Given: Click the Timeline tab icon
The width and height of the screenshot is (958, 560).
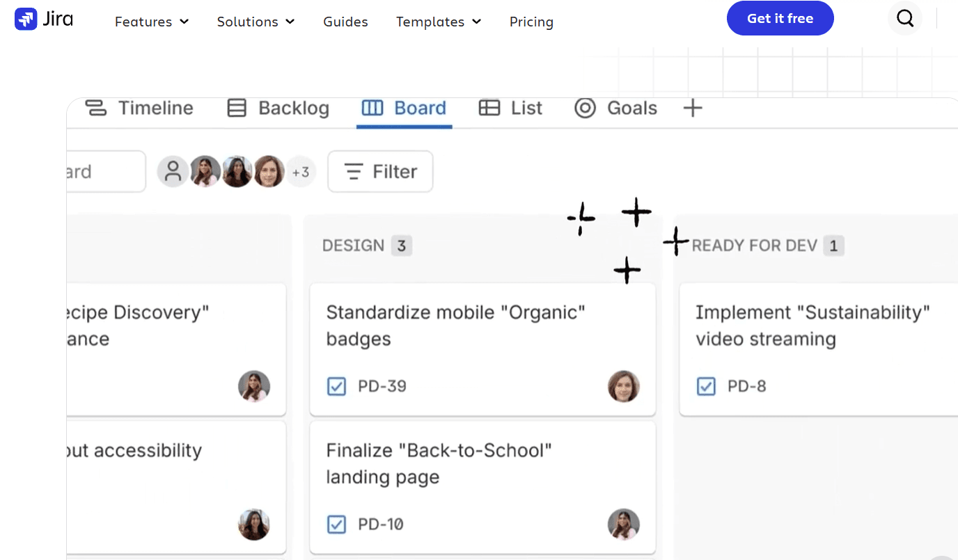Looking at the screenshot, I should pos(95,108).
